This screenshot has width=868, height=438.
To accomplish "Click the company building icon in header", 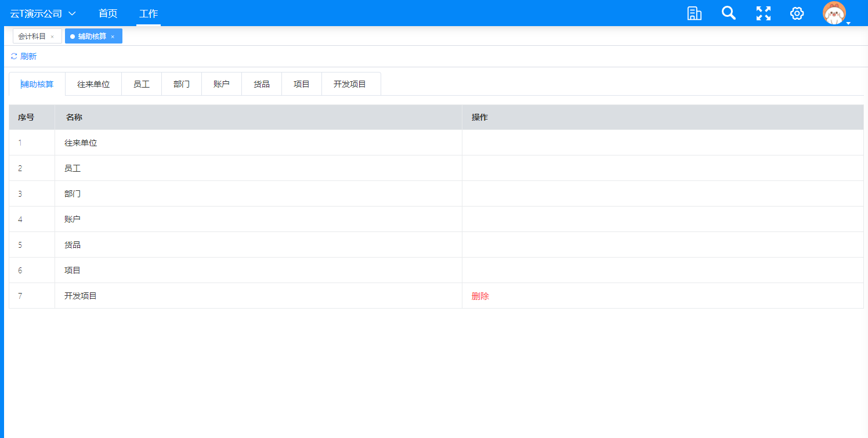I will tap(694, 13).
